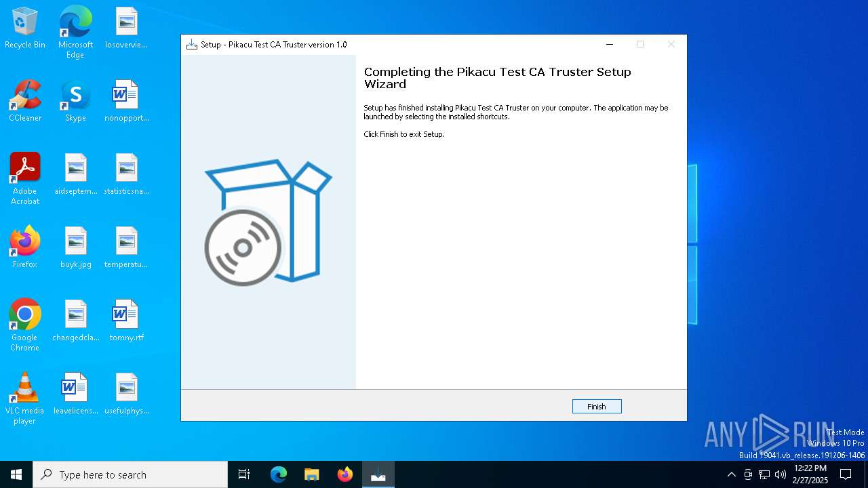The width and height of the screenshot is (868, 488).
Task: Open the taskbar clock and date
Action: tap(810, 474)
